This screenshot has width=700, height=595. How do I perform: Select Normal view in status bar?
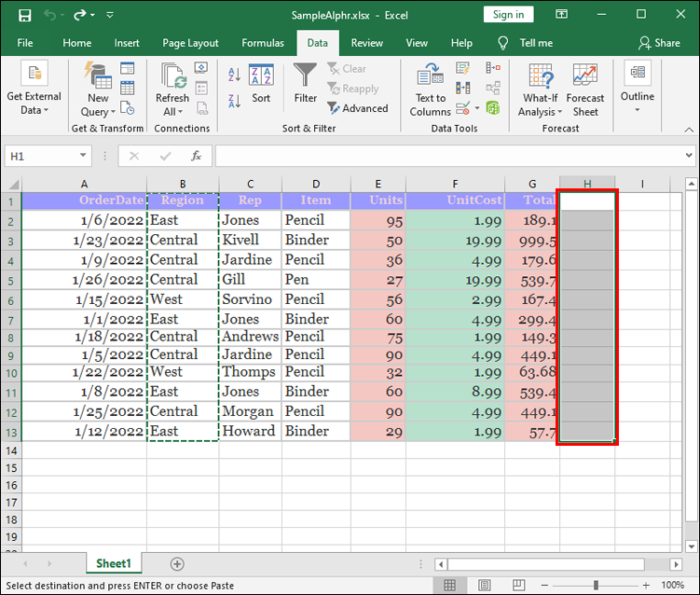[450, 586]
